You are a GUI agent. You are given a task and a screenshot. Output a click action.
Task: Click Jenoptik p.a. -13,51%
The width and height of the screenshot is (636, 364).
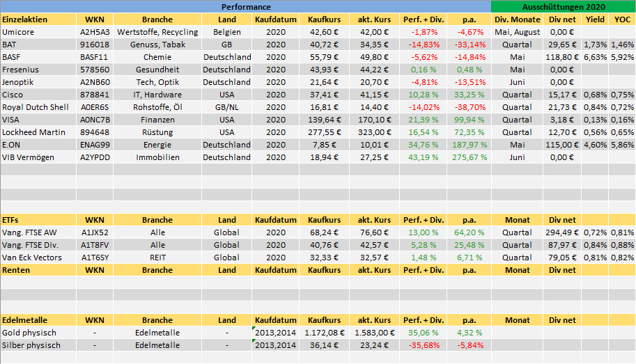coord(470,82)
